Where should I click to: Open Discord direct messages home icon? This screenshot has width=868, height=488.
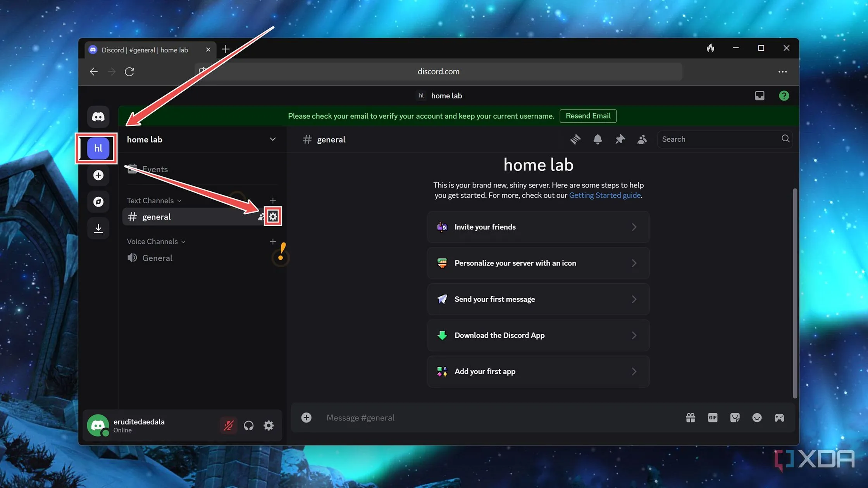(98, 117)
